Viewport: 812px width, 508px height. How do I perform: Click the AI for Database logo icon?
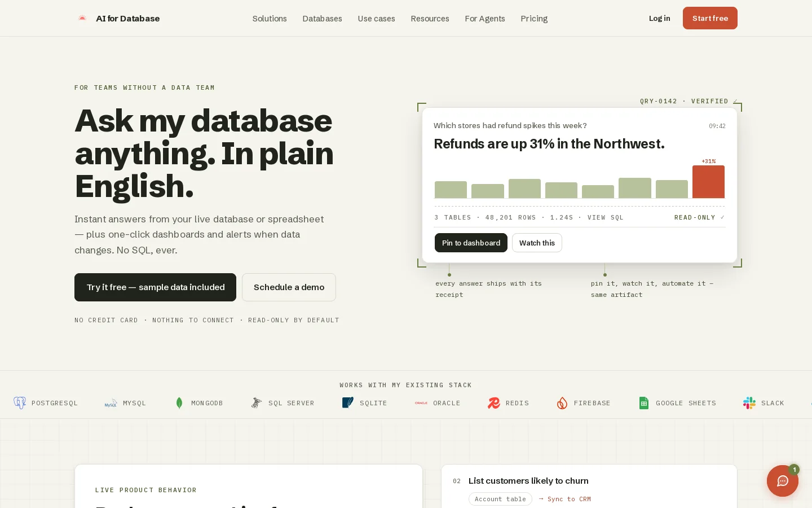pos(82,18)
